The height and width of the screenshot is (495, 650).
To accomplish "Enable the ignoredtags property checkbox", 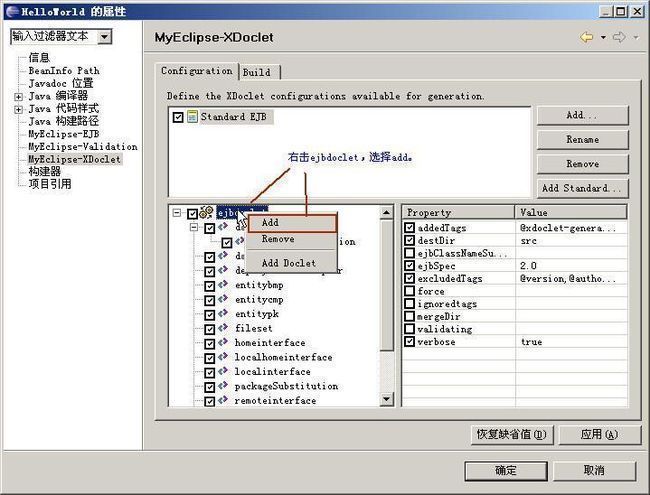I will click(410, 303).
